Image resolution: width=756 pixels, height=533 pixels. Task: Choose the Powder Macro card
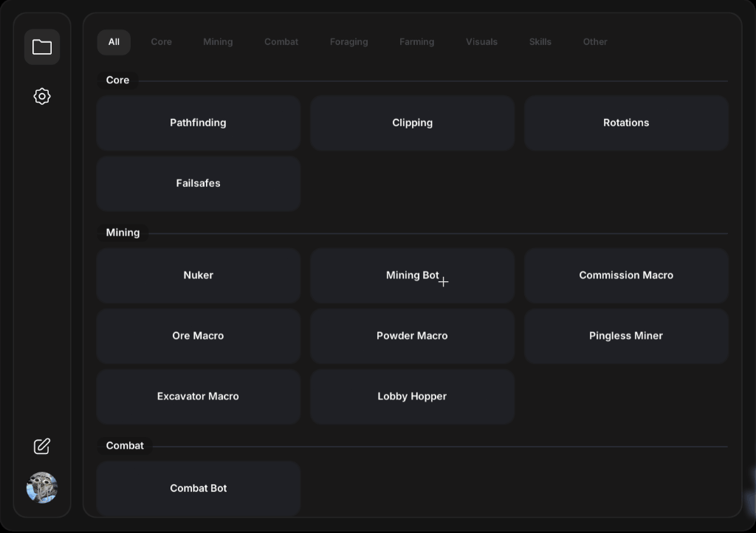pos(412,336)
